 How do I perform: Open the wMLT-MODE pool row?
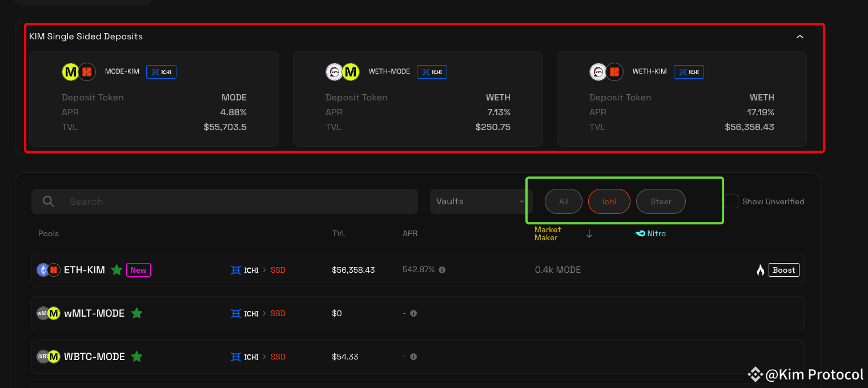(x=418, y=313)
